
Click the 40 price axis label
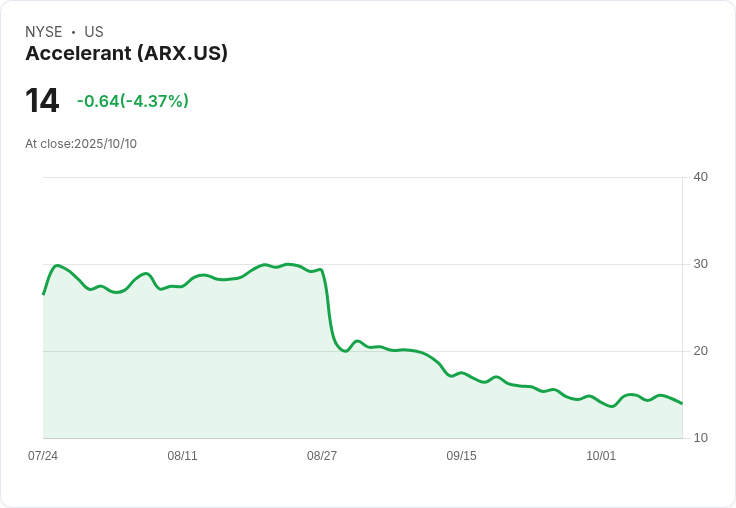700,177
